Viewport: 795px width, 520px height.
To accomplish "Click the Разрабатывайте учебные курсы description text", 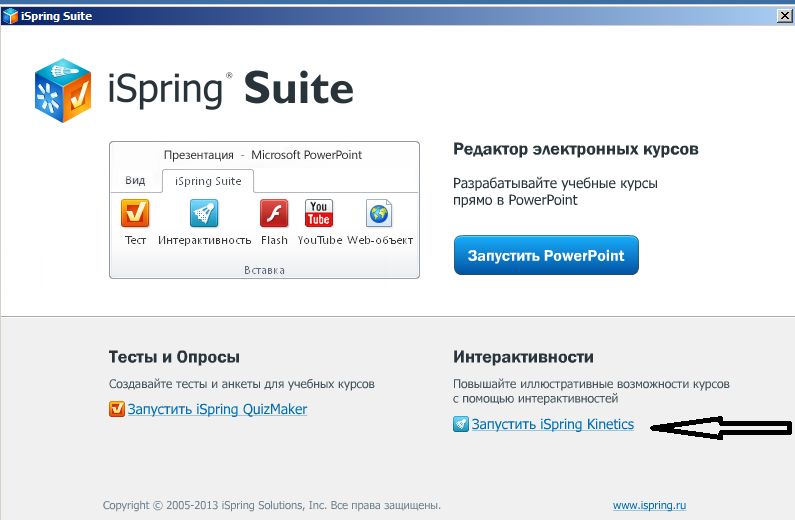I will (x=555, y=192).
